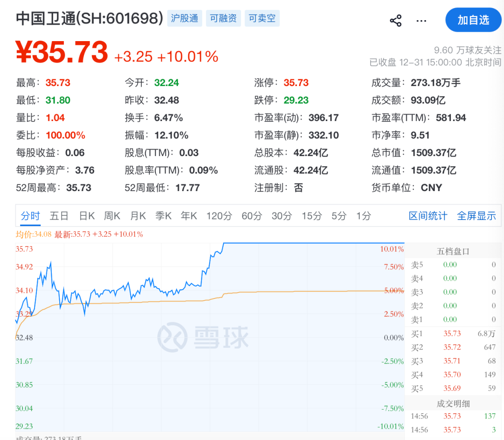Click the 五档盘口 panel header
Image resolution: width=504 pixels, height=440 pixels.
click(x=453, y=251)
